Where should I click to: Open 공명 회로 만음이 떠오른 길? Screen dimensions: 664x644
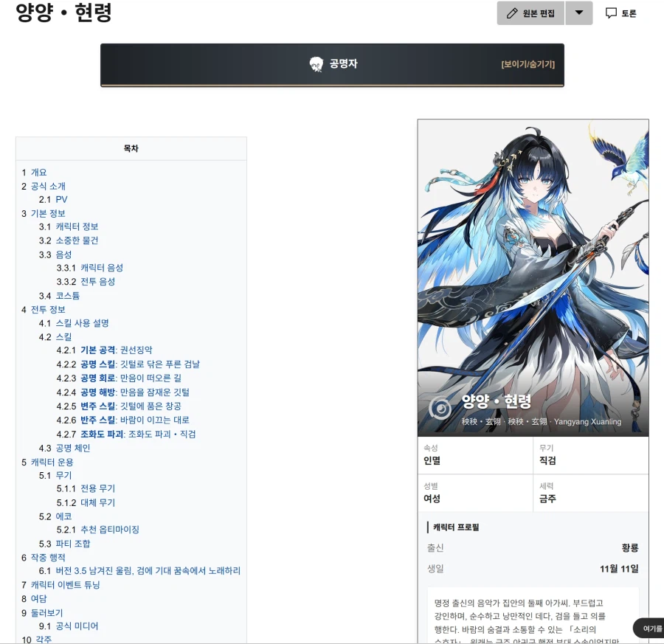(x=131, y=378)
